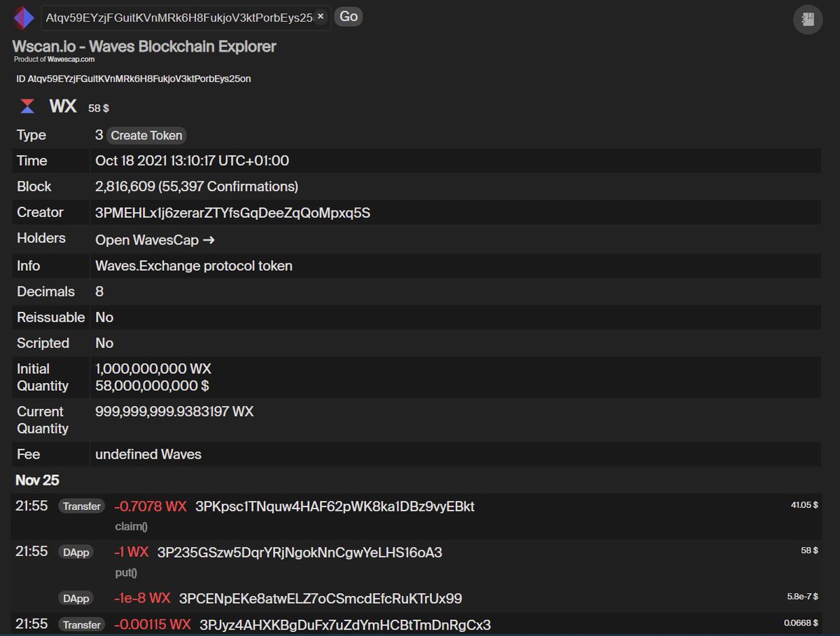Image resolution: width=840 pixels, height=636 pixels.
Task: Open address 3PJyz4AHXKBgDuFx7uZdYmHCBtTmDnRgCx3
Action: tap(345, 625)
